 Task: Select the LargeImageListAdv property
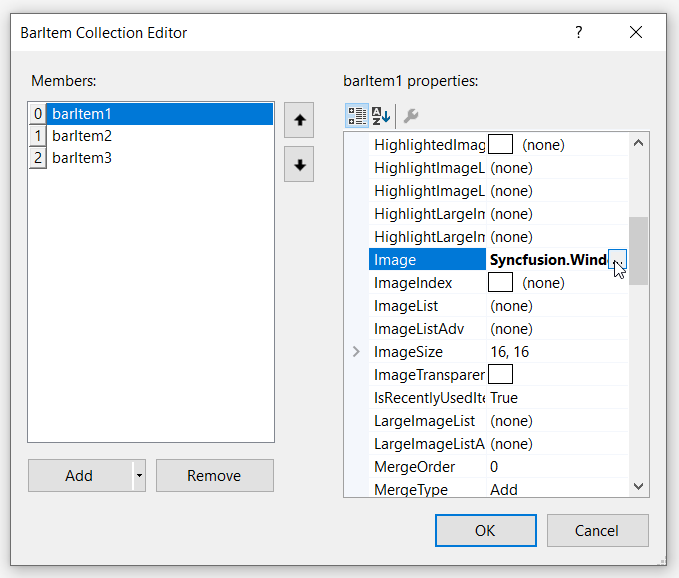click(427, 443)
